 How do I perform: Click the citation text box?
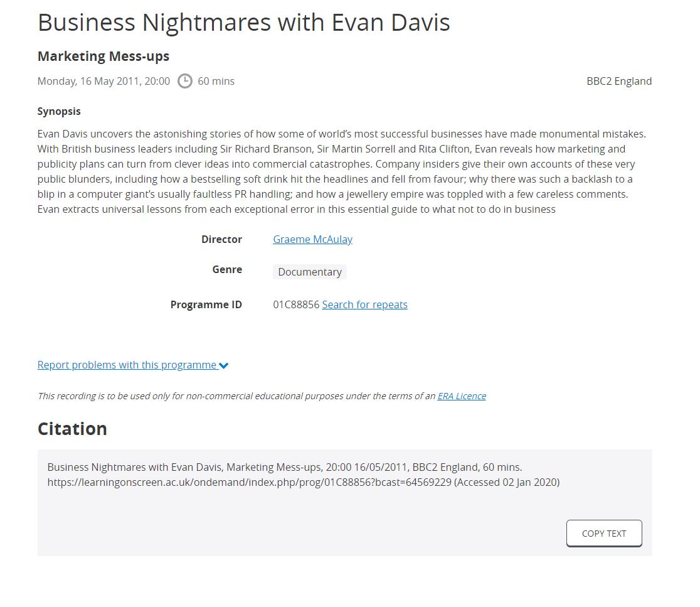click(x=344, y=503)
